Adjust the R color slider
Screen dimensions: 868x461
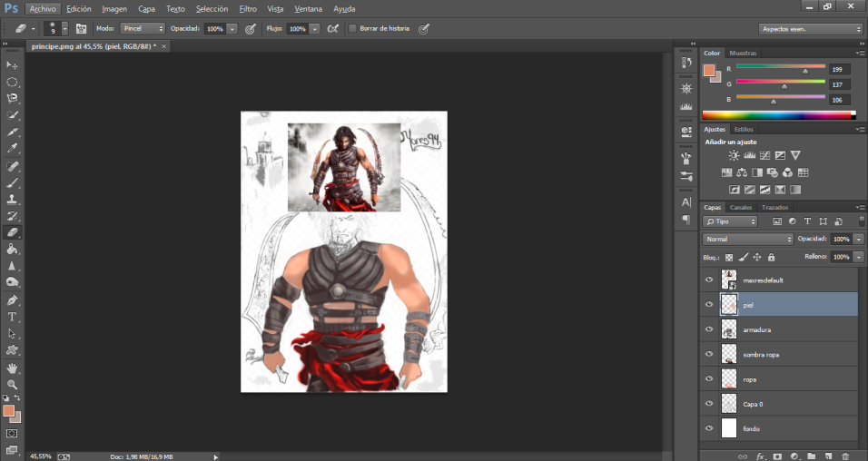(x=804, y=71)
